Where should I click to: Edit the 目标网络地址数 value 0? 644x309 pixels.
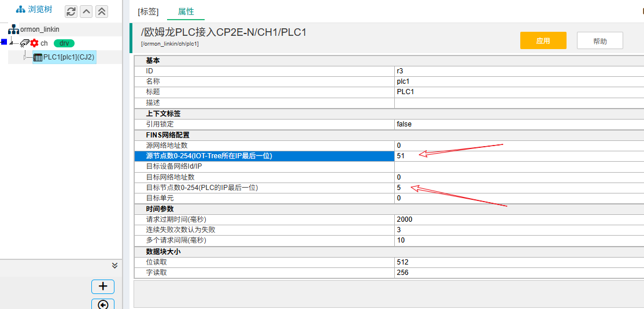click(x=519, y=177)
